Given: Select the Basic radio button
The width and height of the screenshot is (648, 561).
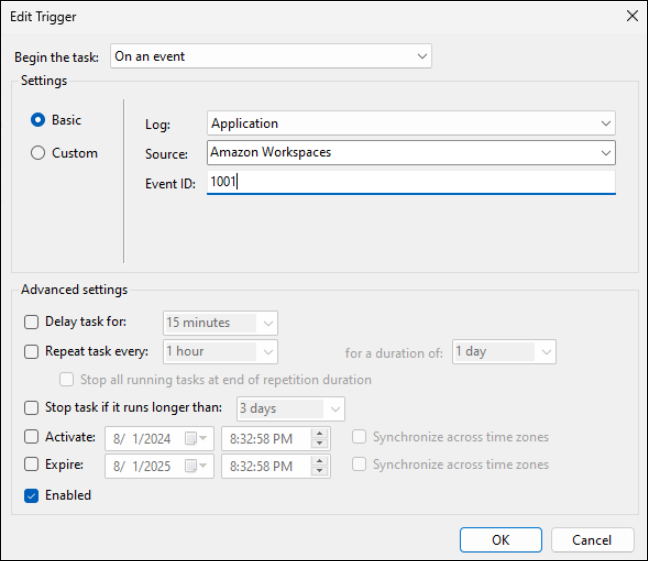Looking at the screenshot, I should coord(38,120).
